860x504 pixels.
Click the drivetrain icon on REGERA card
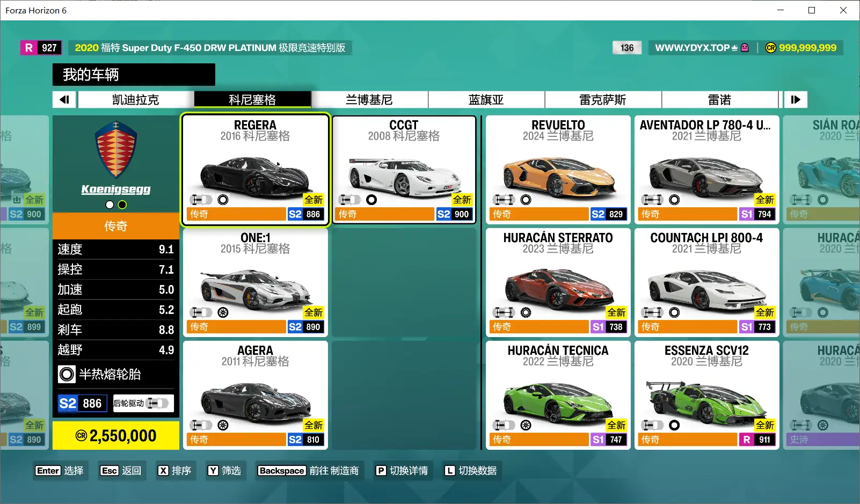(x=201, y=200)
